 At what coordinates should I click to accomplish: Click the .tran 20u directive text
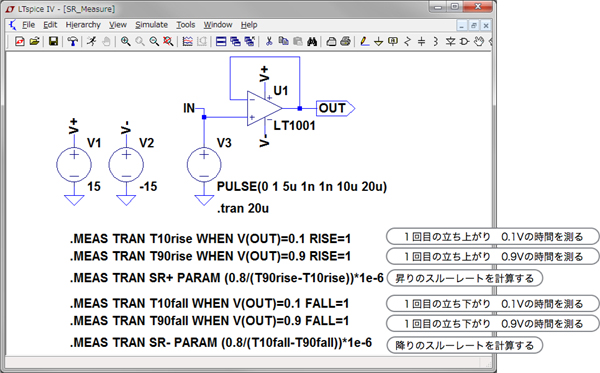point(243,208)
